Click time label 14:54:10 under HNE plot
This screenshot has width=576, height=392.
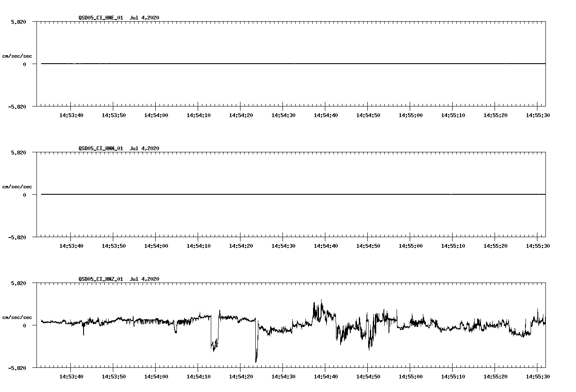point(199,115)
